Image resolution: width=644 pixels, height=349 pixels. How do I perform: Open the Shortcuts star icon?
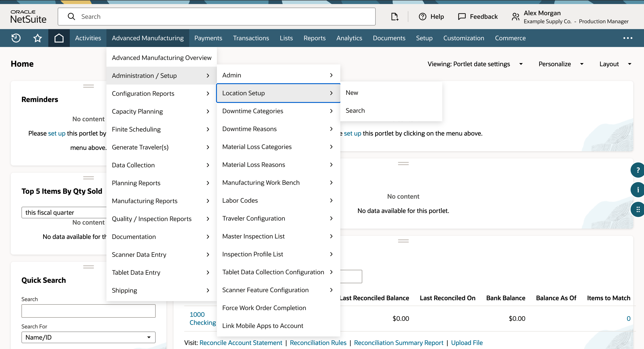coord(38,38)
